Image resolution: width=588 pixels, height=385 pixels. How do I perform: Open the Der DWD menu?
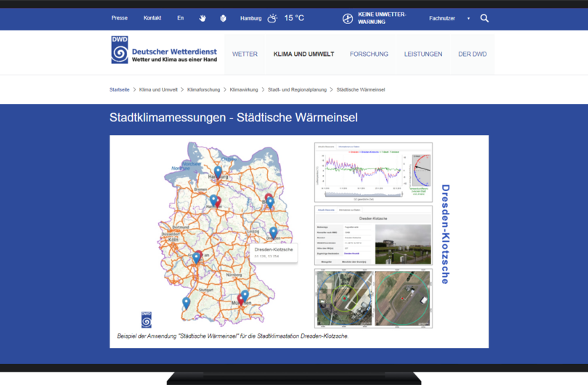point(473,54)
